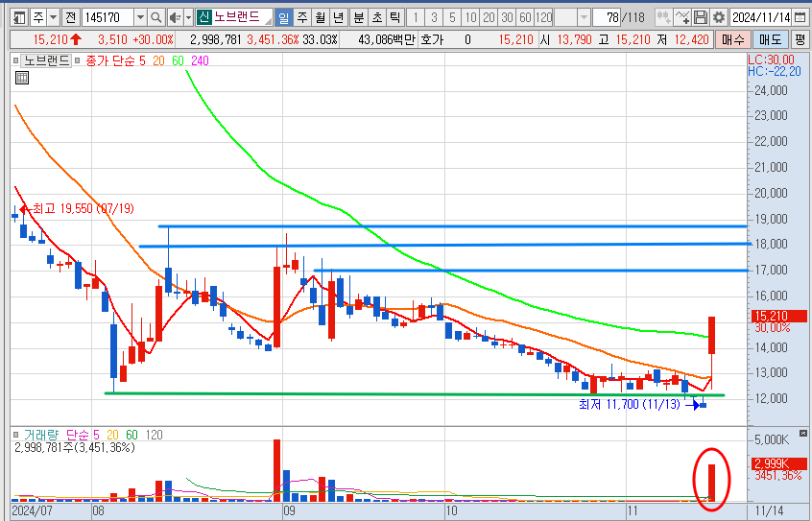Open chart settings gear icon
The width and height of the screenshot is (812, 521).
click(719, 17)
